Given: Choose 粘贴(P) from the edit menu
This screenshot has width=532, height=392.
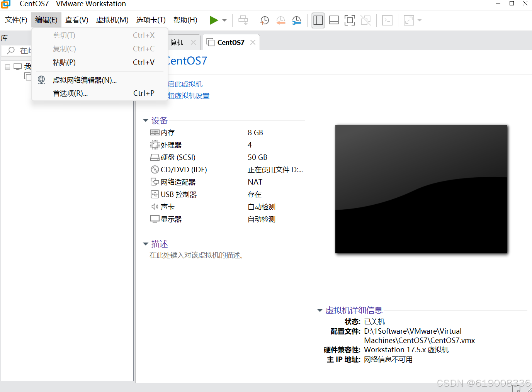Looking at the screenshot, I should coord(100,62).
